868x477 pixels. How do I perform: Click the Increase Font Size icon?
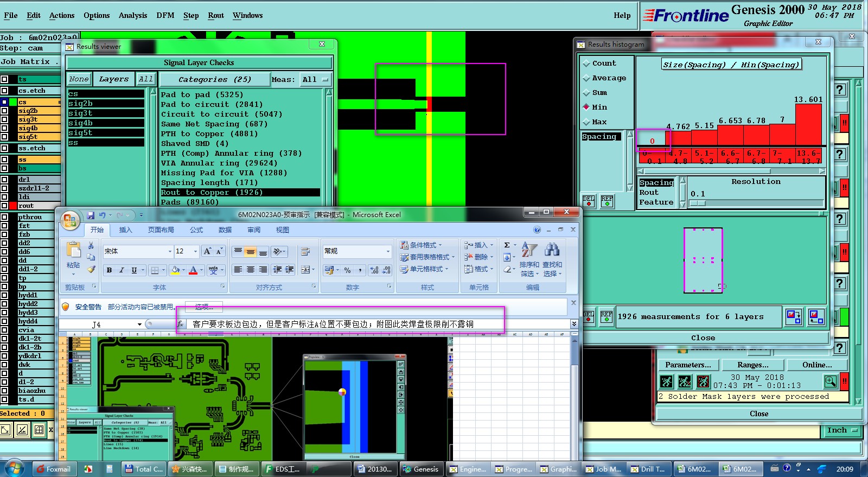207,251
